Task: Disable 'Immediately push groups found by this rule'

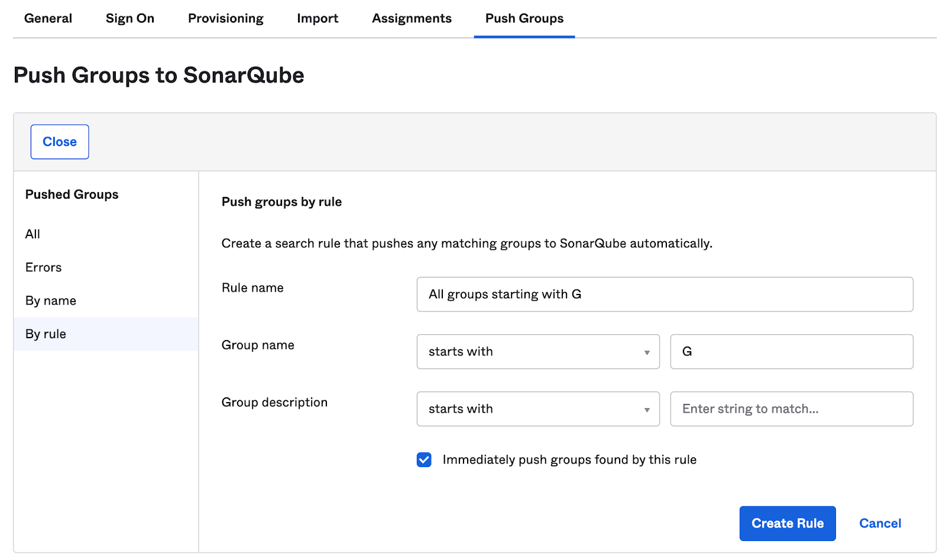Action: [x=424, y=459]
